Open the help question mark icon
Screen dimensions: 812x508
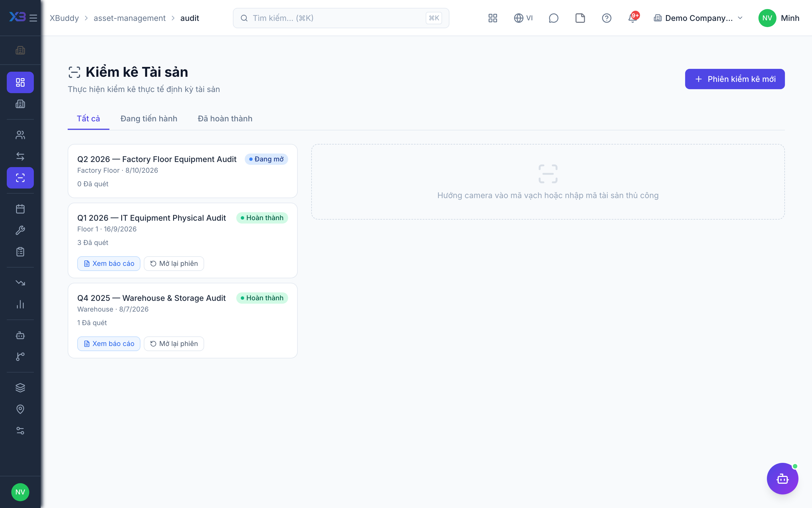pos(606,18)
